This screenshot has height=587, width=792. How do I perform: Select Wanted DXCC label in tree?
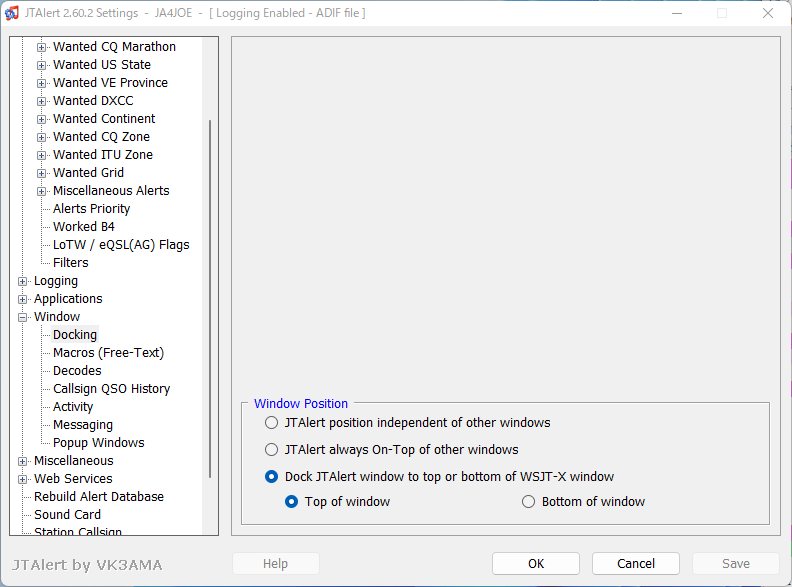93,101
